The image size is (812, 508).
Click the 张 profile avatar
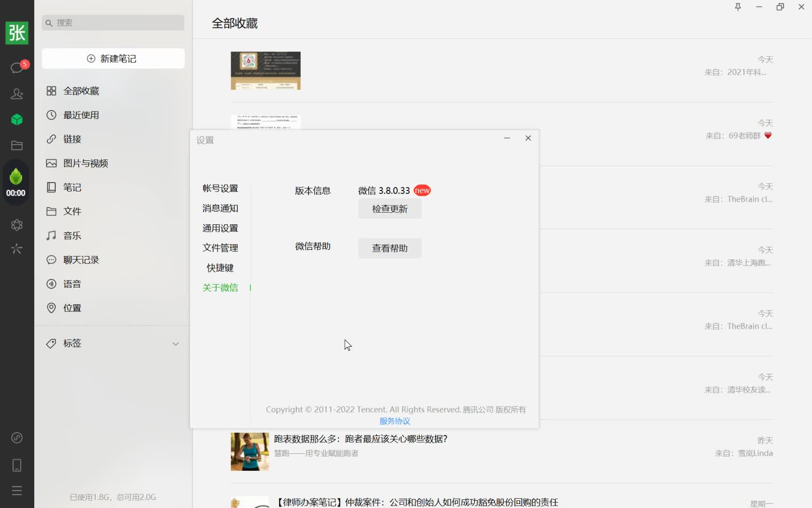[17, 33]
